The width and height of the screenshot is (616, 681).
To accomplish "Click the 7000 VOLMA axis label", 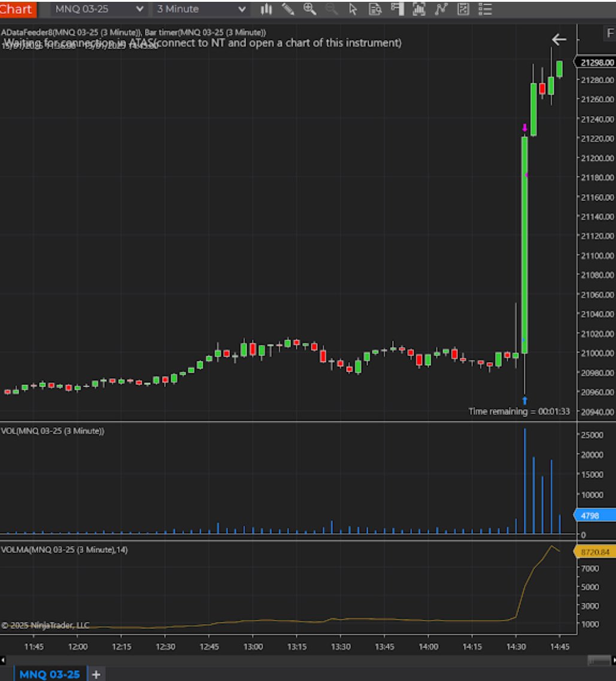I will pos(590,568).
